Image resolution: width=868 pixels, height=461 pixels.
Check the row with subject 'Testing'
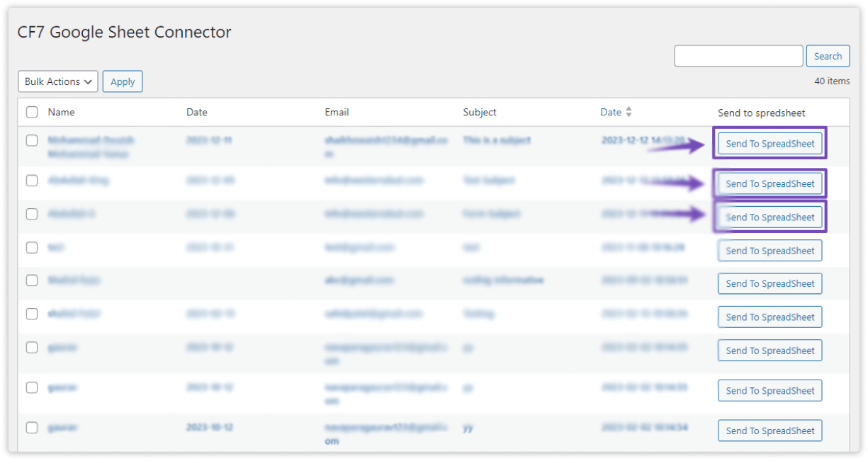pyautogui.click(x=32, y=314)
